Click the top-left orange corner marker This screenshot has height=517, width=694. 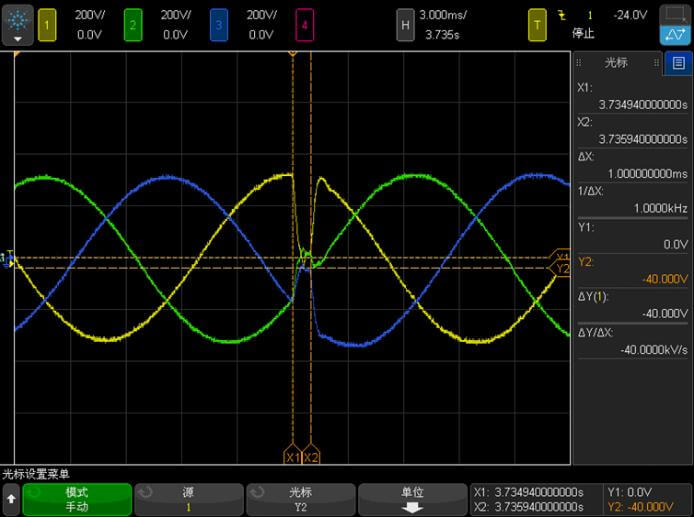coord(17,54)
